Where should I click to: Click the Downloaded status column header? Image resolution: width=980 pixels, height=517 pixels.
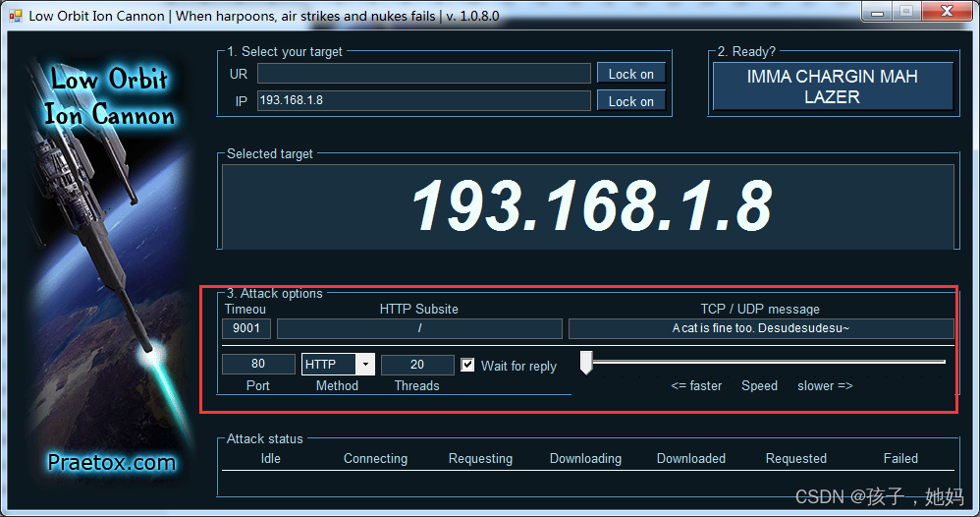click(691, 458)
